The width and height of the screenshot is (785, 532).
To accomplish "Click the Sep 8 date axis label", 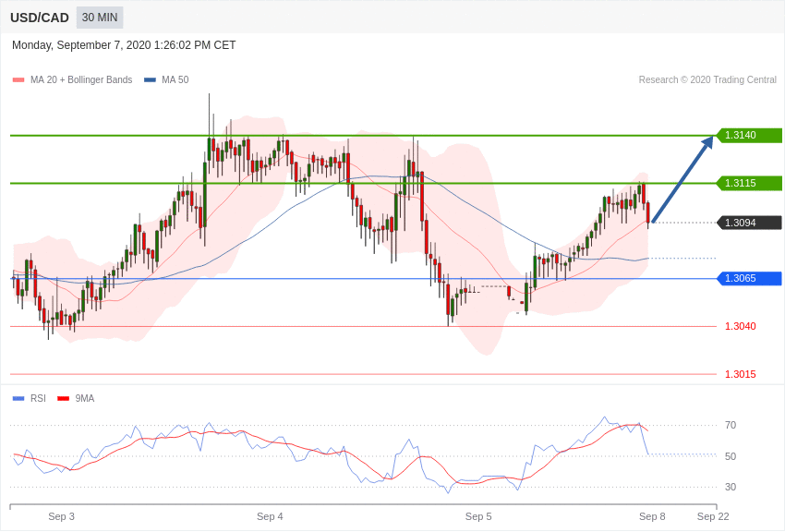I will coord(652,516).
